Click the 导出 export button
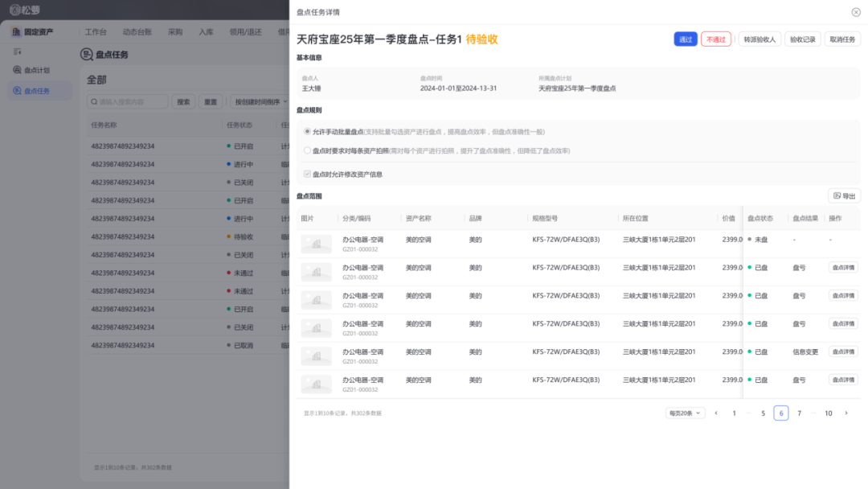Image resolution: width=868 pixels, height=489 pixels. click(844, 195)
